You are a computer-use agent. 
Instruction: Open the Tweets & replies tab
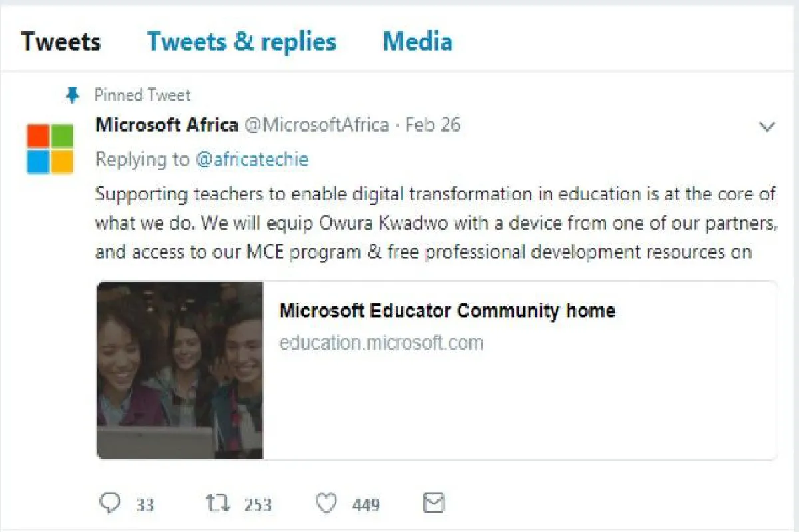pyautogui.click(x=242, y=41)
